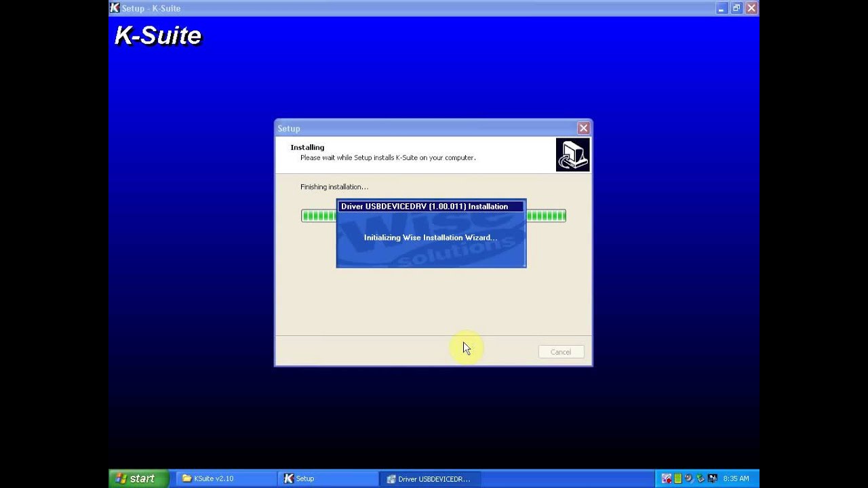The image size is (868, 488).
Task: Click the folder icon on KSuite v2.10 taskbar button
Action: 186,479
